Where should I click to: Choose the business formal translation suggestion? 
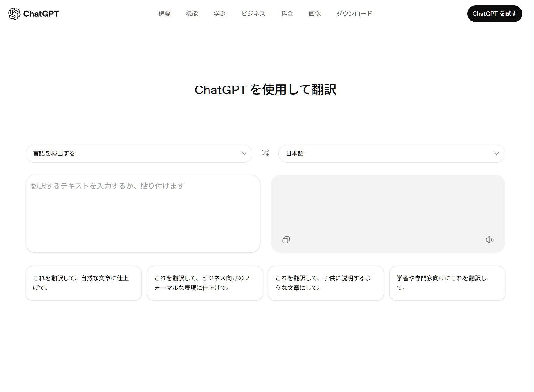[x=204, y=283]
